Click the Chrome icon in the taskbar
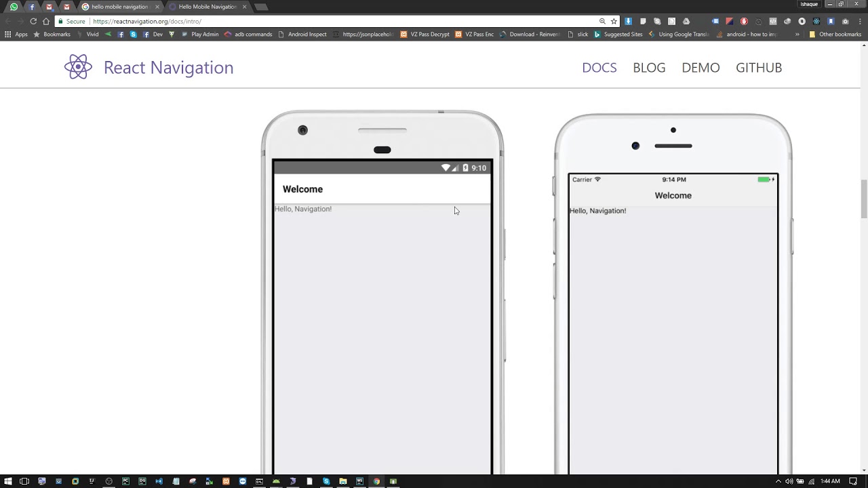This screenshot has height=488, width=868. [x=376, y=481]
